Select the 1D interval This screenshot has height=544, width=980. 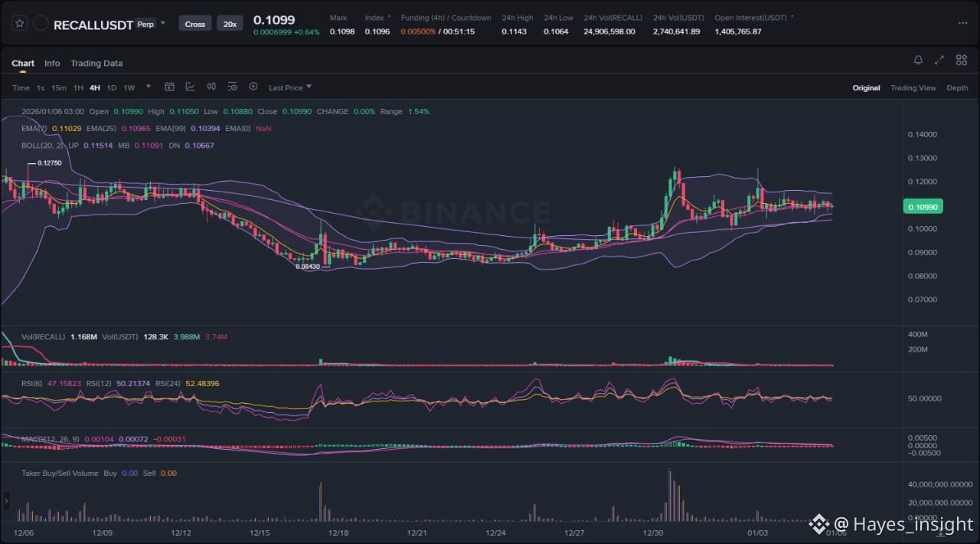coord(112,88)
